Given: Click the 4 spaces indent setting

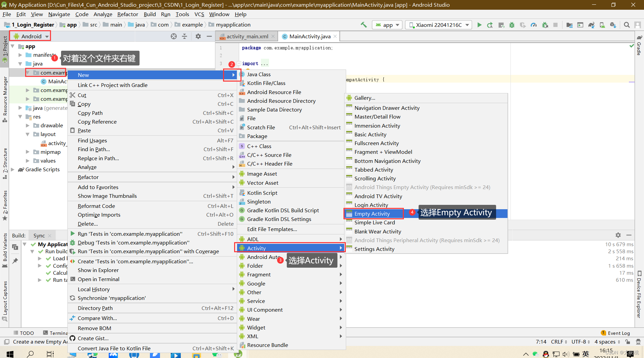Looking at the screenshot, I should pos(607,342).
